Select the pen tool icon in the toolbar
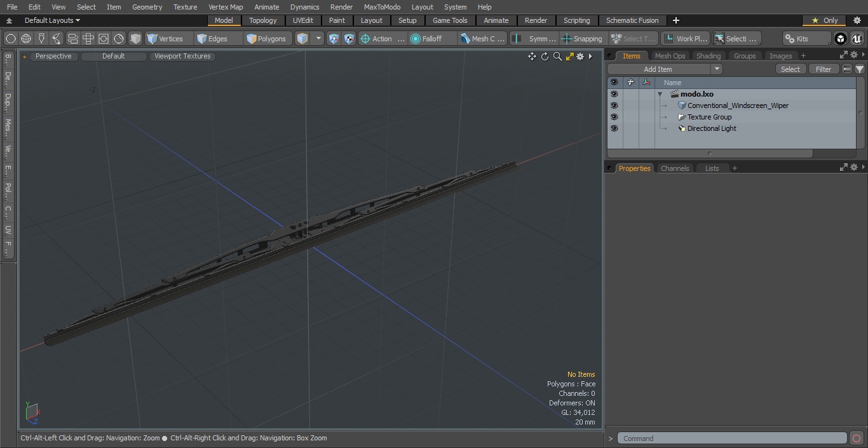The image size is (868, 448). [41, 39]
